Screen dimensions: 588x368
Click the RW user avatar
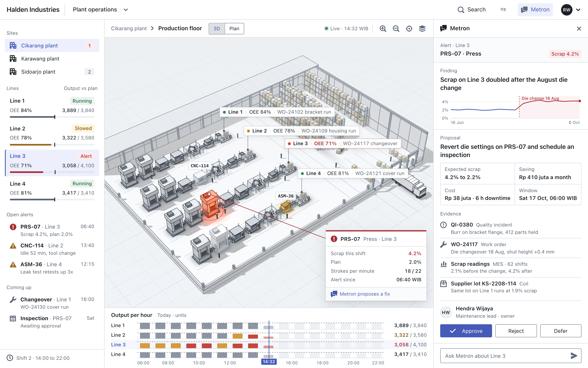pyautogui.click(x=567, y=10)
